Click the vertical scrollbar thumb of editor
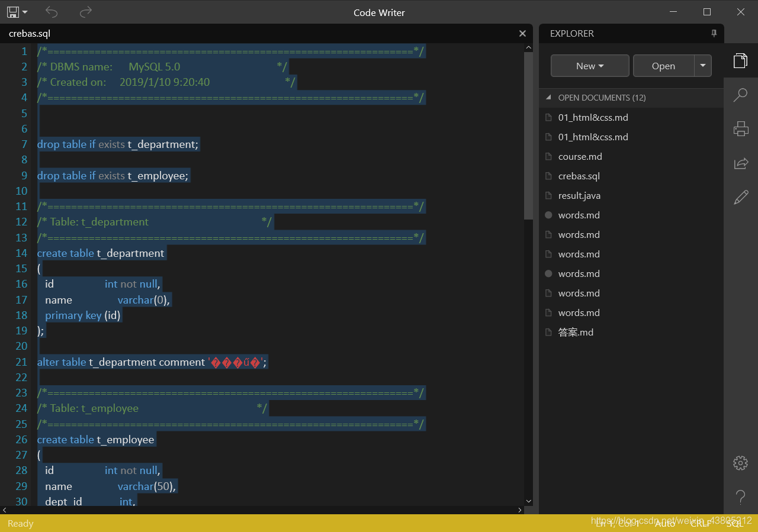 coord(528,135)
